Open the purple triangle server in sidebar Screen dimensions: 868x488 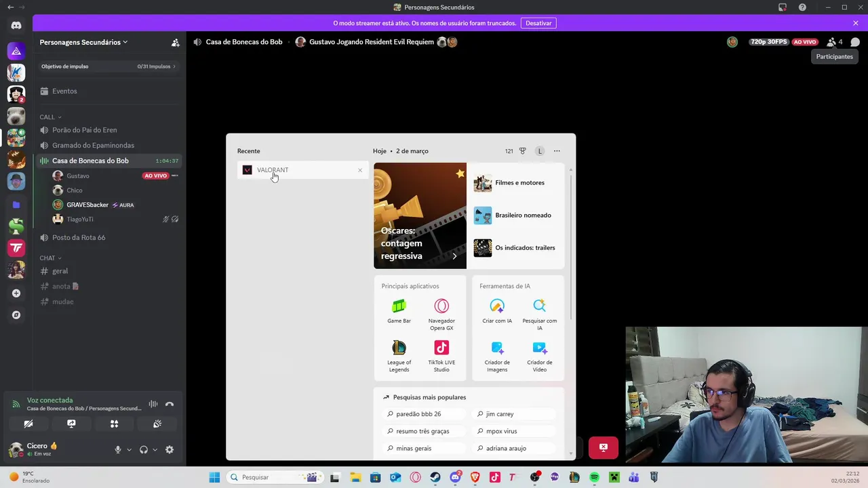pos(16,51)
